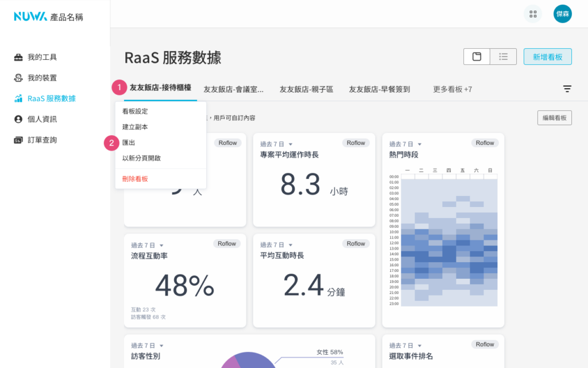The width and height of the screenshot is (588, 368).
Task: Click 專案平均運作時長 card title
Action: (x=289, y=155)
